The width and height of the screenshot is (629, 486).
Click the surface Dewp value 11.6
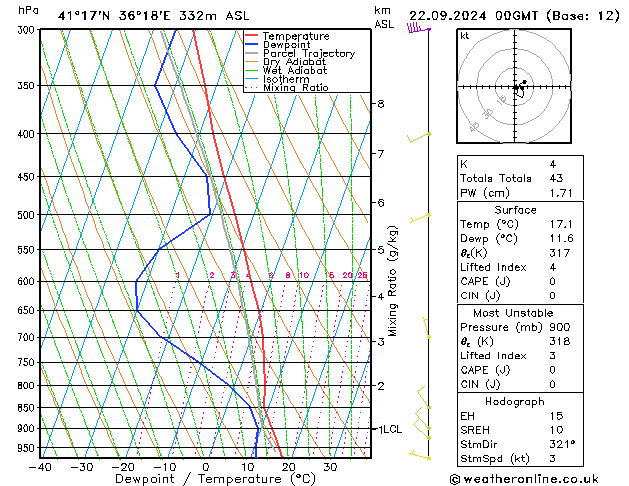tap(561, 239)
